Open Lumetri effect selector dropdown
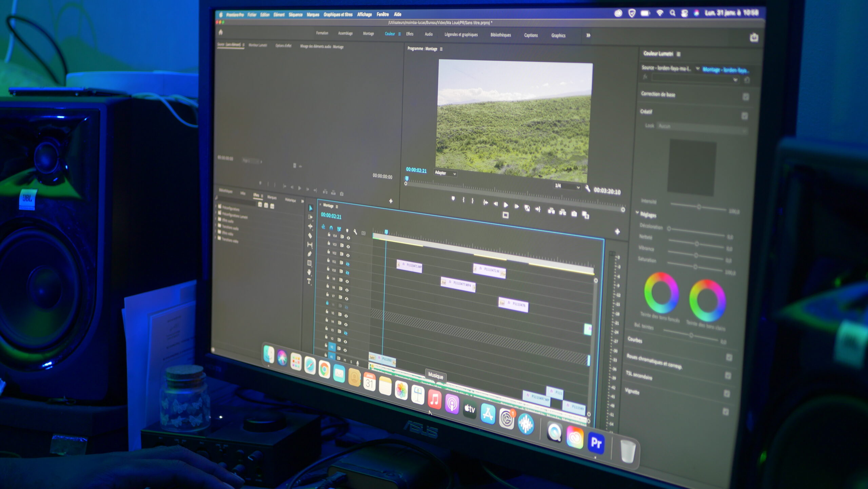Viewport: 868px width, 489px height. 695,79
